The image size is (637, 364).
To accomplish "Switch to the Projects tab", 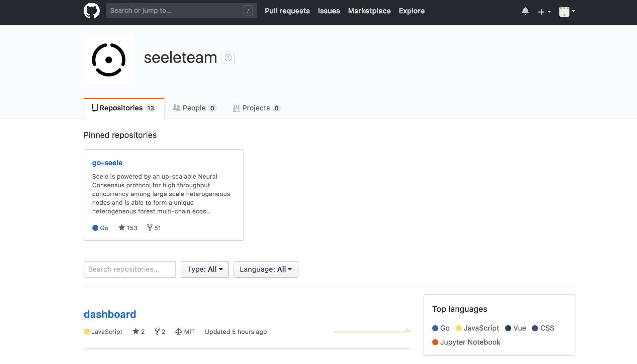I will point(256,108).
